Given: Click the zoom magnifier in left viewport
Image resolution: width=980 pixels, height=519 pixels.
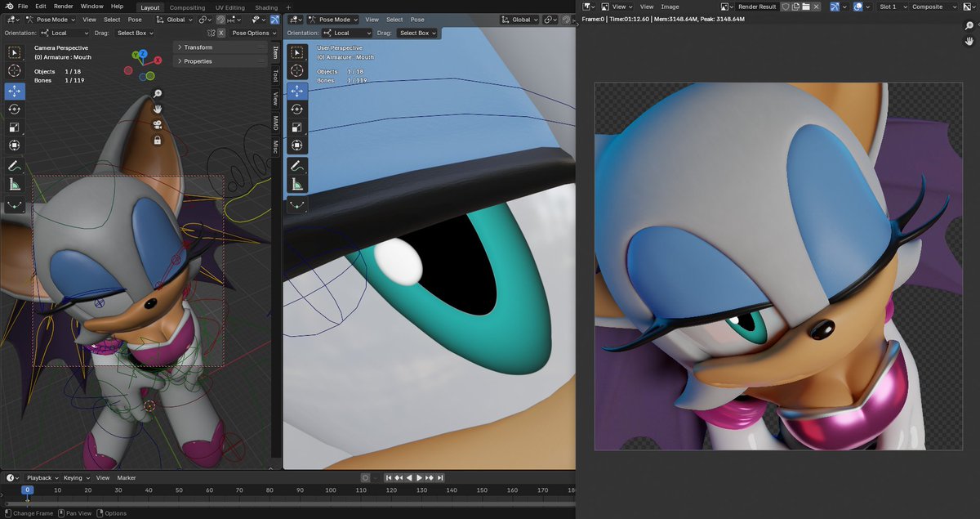Looking at the screenshot, I should click(158, 94).
